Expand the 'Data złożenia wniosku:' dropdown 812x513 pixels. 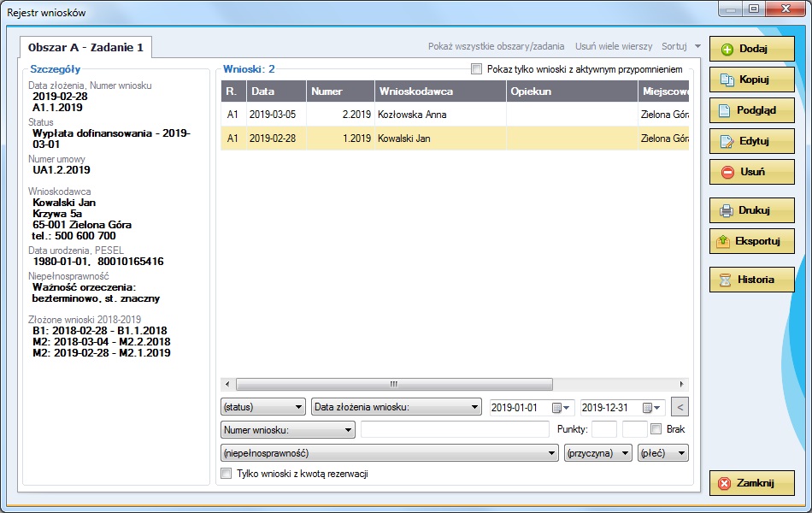pos(397,407)
